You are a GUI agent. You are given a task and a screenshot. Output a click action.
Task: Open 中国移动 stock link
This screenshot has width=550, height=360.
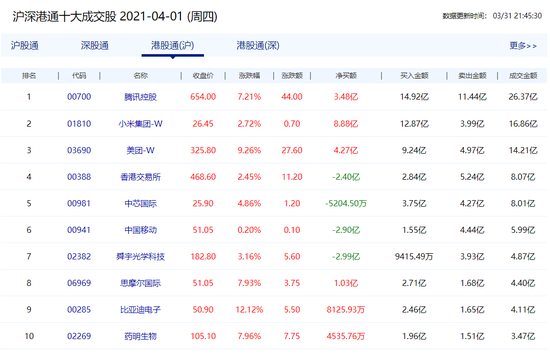pyautogui.click(x=140, y=230)
